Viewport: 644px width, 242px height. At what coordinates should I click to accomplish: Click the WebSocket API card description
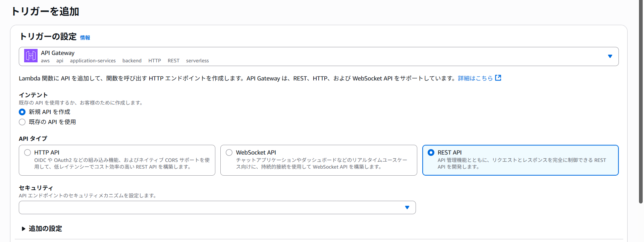coord(321,164)
